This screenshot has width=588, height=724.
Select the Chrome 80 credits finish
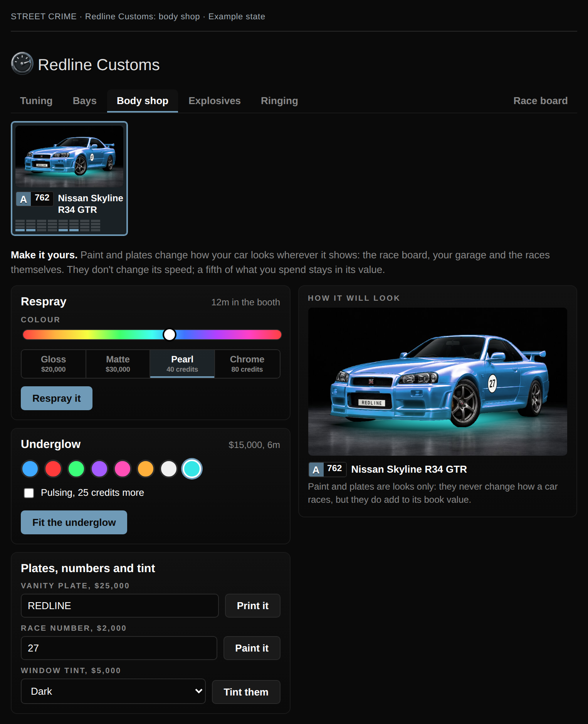(247, 364)
